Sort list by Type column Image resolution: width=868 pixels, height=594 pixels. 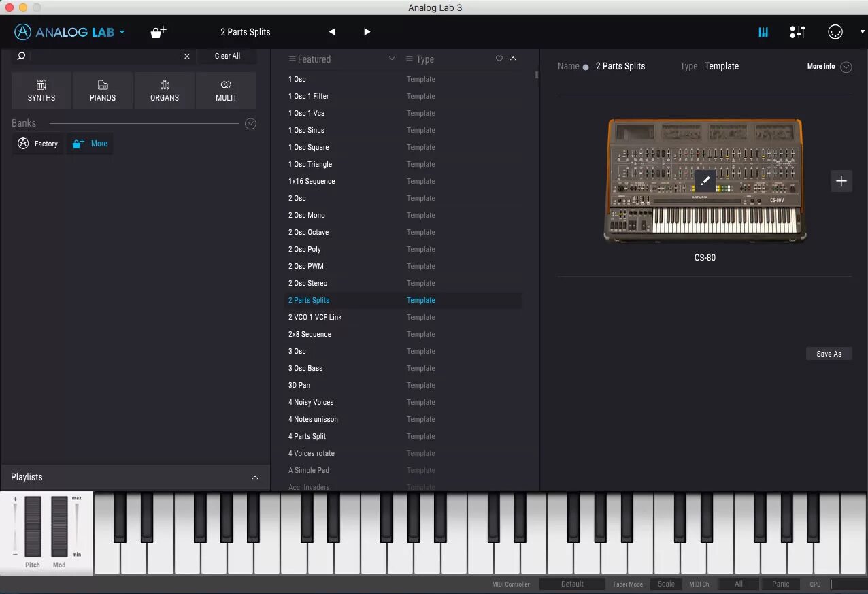click(x=420, y=59)
